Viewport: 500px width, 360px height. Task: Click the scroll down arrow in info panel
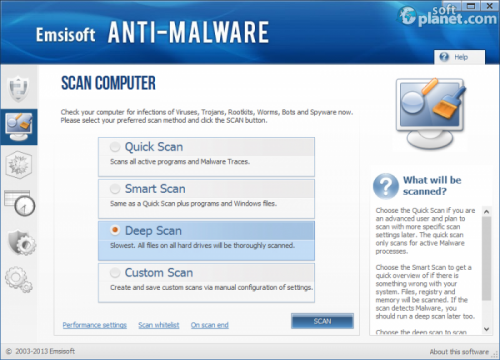pos(486,329)
